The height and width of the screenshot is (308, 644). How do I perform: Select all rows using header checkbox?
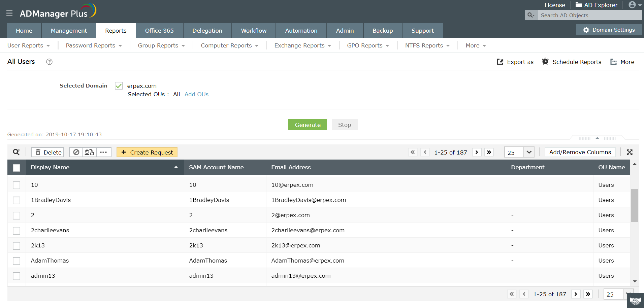pyautogui.click(x=16, y=167)
